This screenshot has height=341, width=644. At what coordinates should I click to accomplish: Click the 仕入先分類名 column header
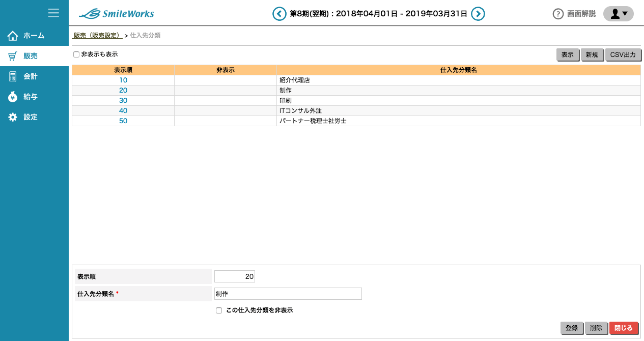click(x=458, y=70)
